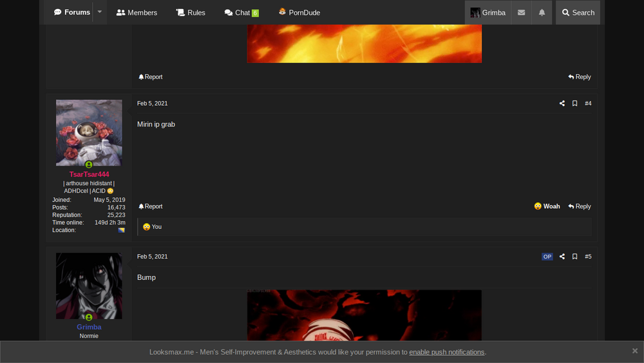Click TsarTsar444's location flag icon
Screen dimensions: 644x363
[x=122, y=230]
